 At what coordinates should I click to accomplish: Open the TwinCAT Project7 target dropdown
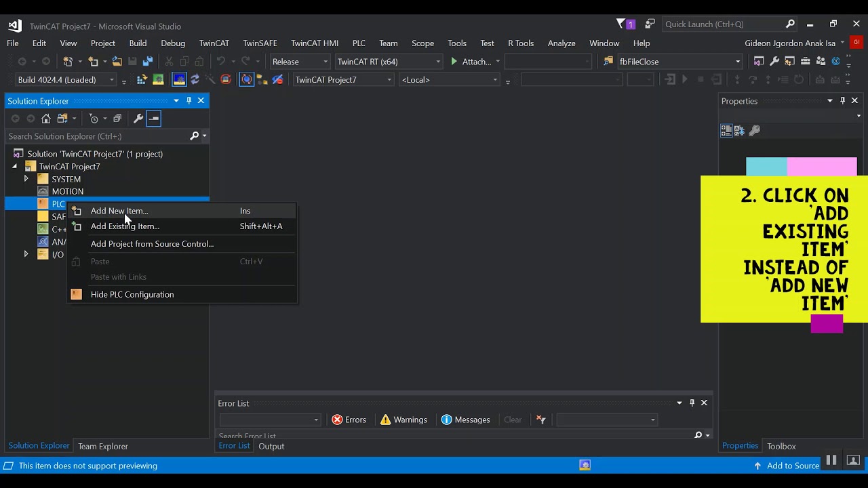coord(343,80)
